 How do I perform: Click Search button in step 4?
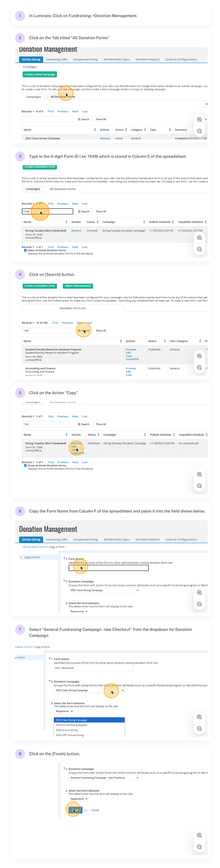(x=84, y=331)
